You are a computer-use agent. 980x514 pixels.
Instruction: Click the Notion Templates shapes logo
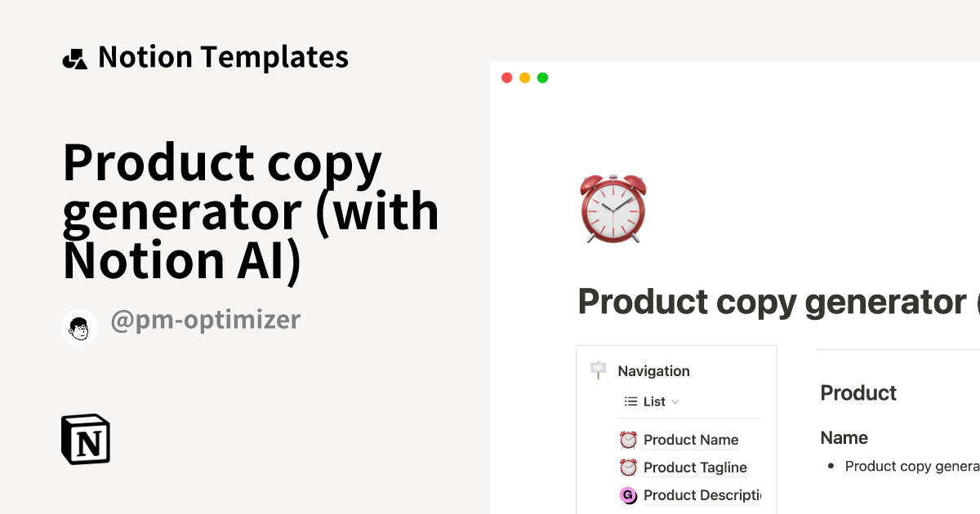point(74,59)
